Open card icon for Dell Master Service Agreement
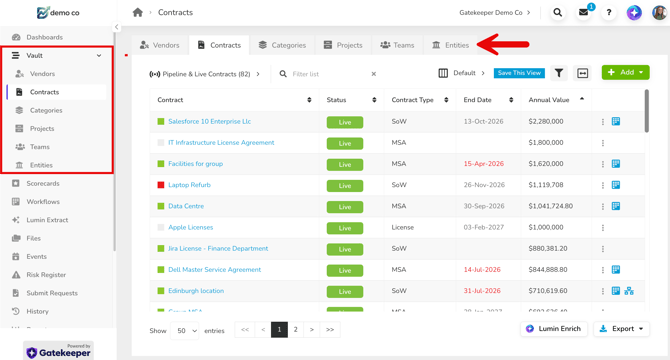This screenshot has width=670, height=360. tap(616, 269)
